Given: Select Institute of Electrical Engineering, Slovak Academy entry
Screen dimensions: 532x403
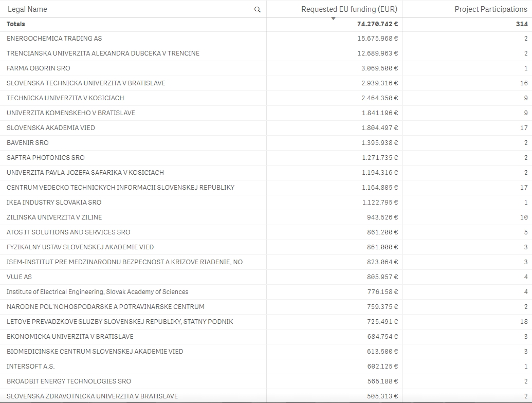Looking at the screenshot, I should coord(97,292).
